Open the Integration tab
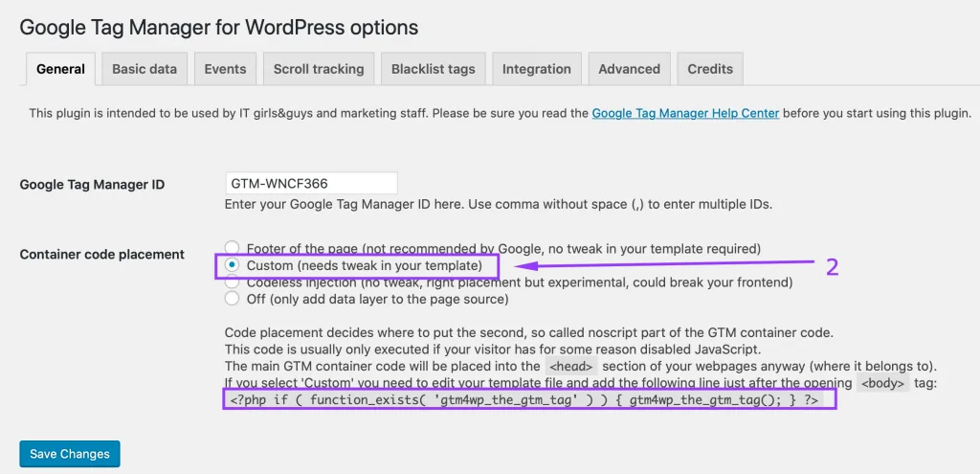 (536, 69)
